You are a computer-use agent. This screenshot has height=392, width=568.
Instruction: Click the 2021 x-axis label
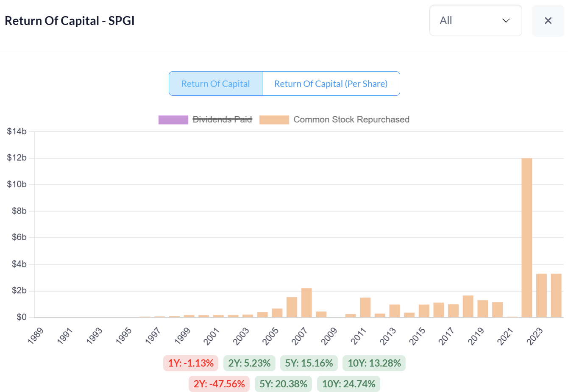click(x=505, y=336)
